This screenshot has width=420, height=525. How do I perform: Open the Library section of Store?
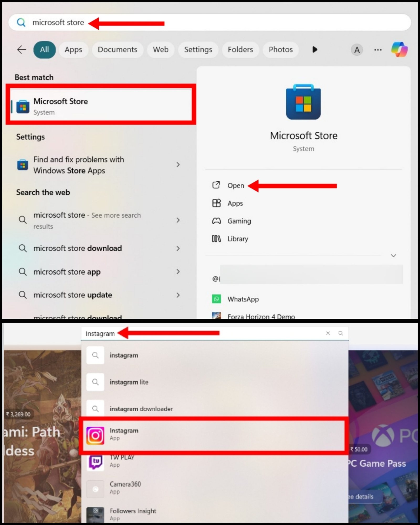[x=238, y=239]
